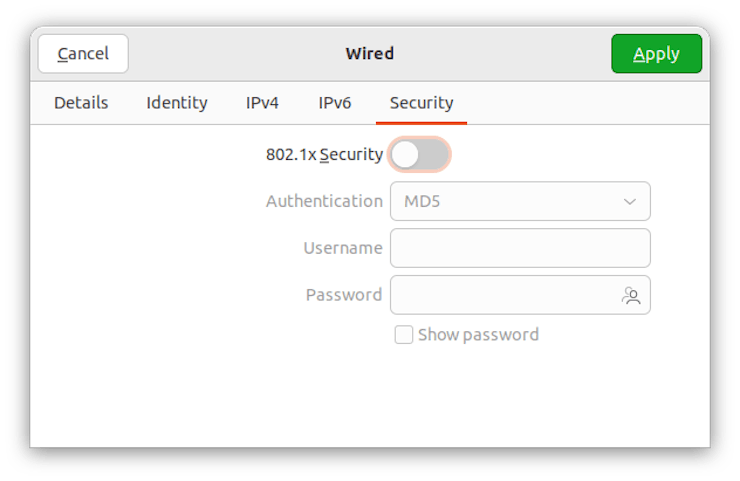Go to the IPv4 tab
Viewport: 740px width, 481px height.
[262, 103]
